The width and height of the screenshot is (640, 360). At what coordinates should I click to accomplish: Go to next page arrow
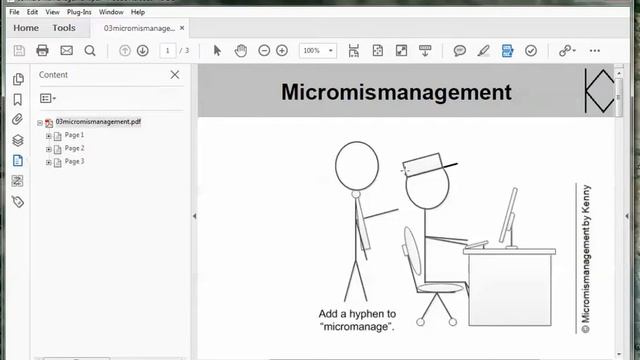tap(142, 51)
